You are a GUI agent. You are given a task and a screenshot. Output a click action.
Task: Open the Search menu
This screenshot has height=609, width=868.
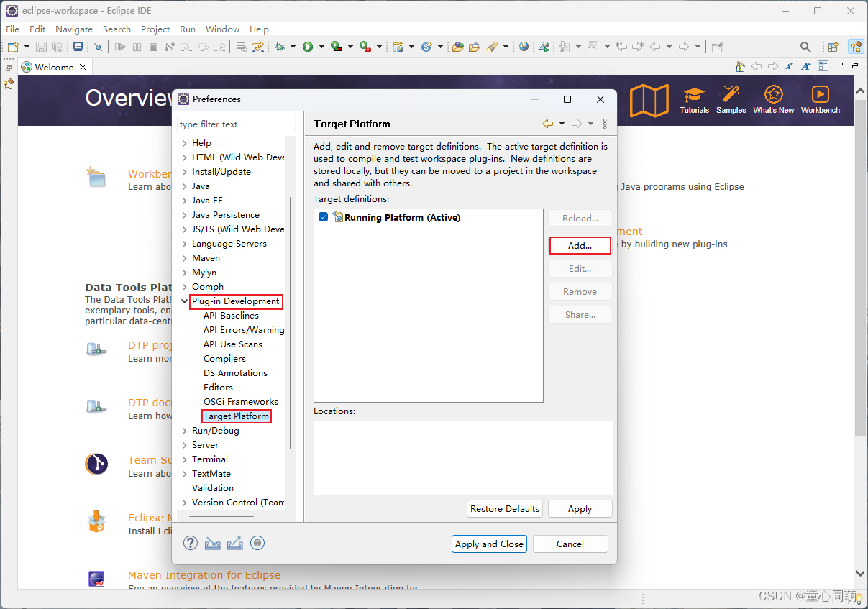pos(117,29)
